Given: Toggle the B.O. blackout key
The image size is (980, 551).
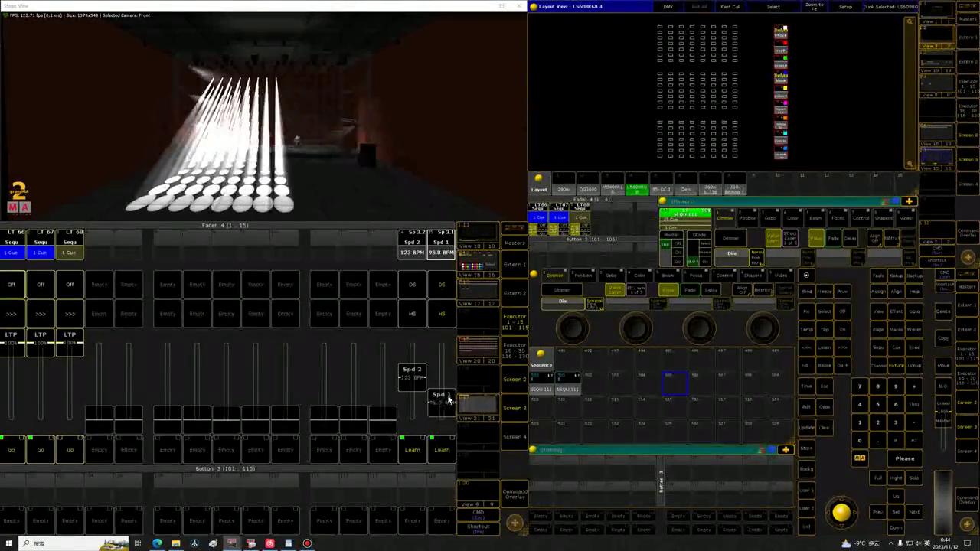Looking at the screenshot, I should point(943,385).
